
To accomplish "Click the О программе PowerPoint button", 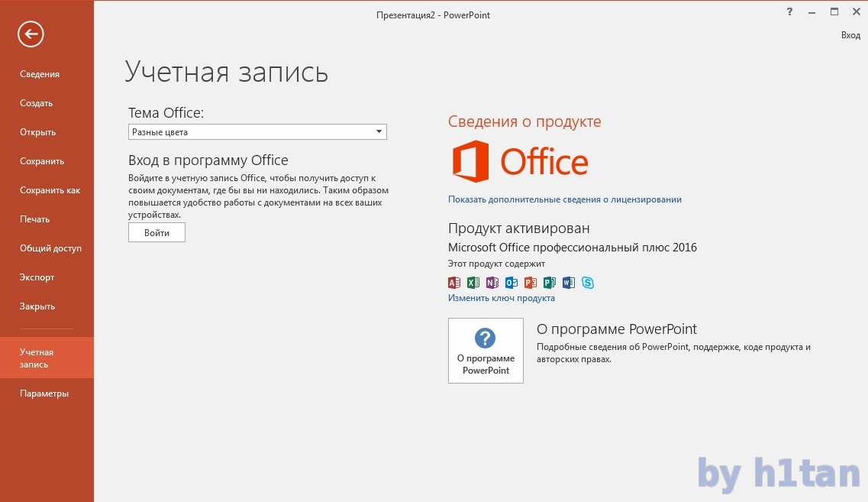I will (486, 351).
